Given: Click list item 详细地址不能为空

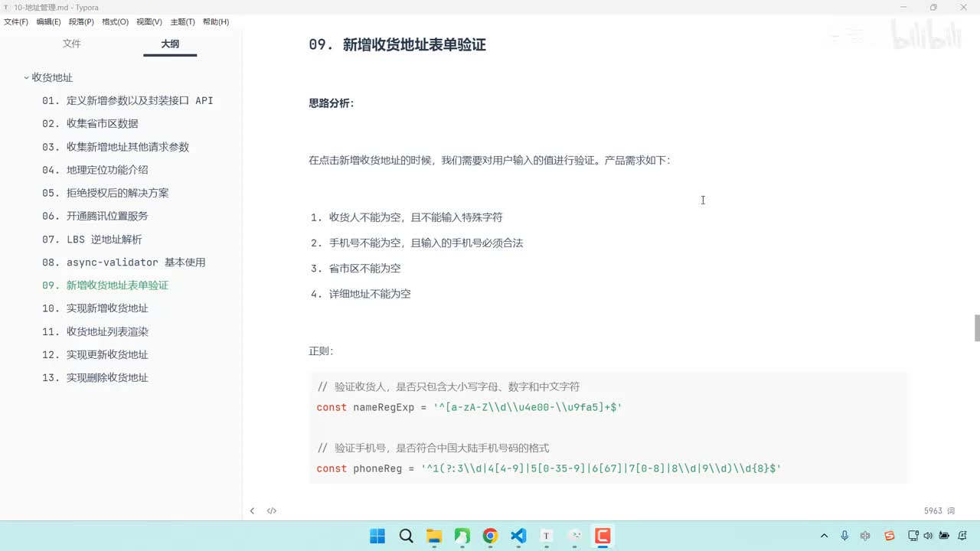Looking at the screenshot, I should point(370,294).
